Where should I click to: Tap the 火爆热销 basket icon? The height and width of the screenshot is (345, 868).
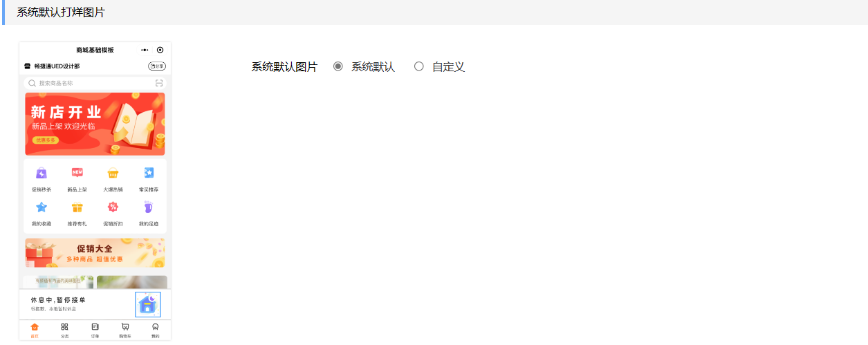(x=113, y=173)
